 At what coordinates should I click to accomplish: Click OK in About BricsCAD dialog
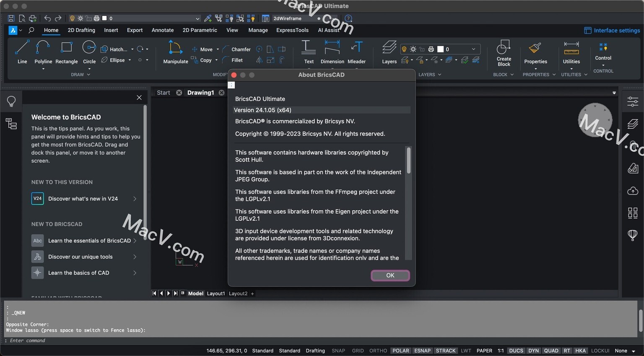(390, 275)
